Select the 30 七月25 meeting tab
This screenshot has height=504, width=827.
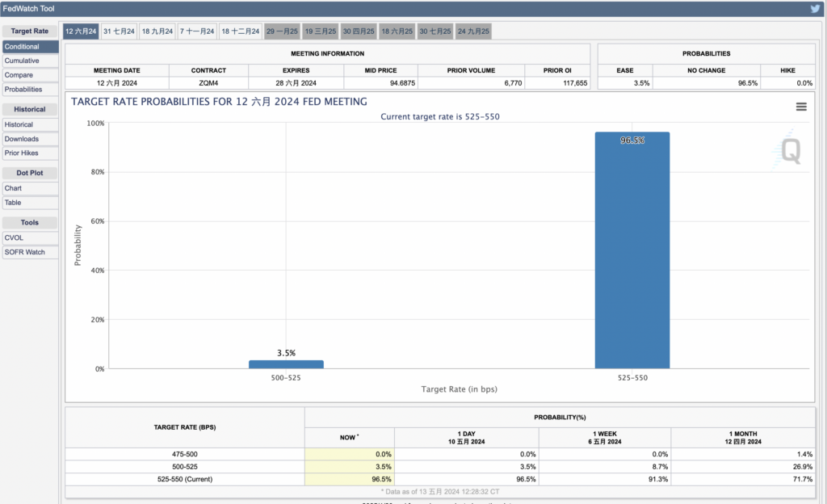coord(435,31)
